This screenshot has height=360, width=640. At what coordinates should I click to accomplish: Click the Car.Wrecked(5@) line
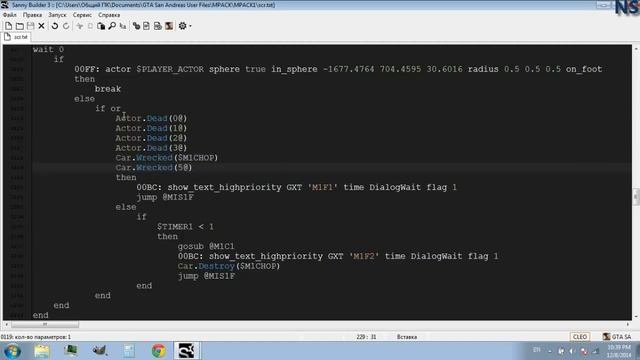(x=153, y=167)
